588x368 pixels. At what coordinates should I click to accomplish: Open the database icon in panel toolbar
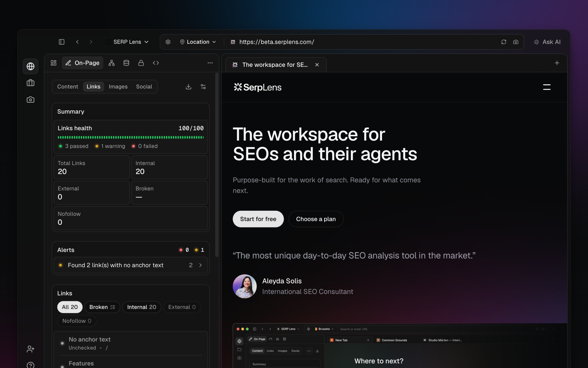126,63
